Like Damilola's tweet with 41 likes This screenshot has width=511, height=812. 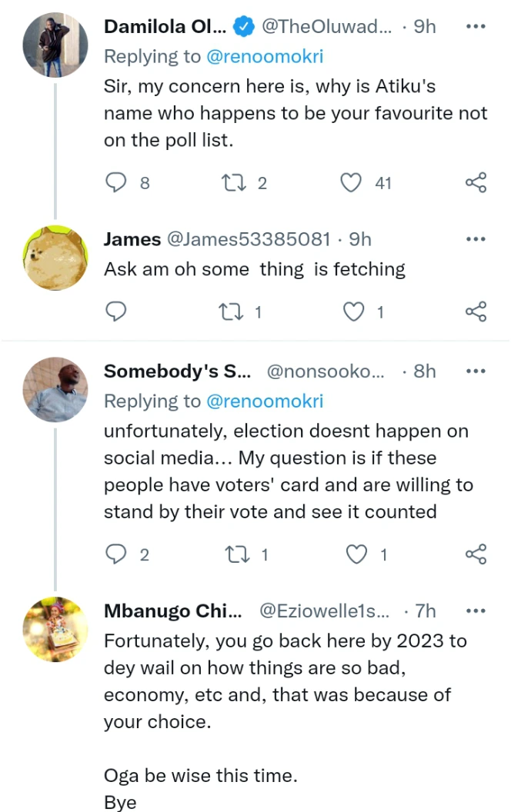[351, 182]
